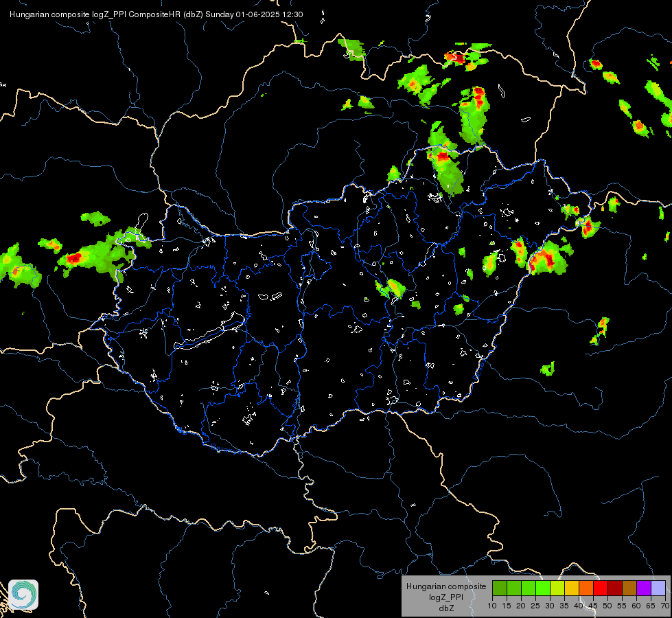The image size is (672, 618).
Task: Click the 30-35 dBZ yellow-green swatch
Action: coord(557,588)
